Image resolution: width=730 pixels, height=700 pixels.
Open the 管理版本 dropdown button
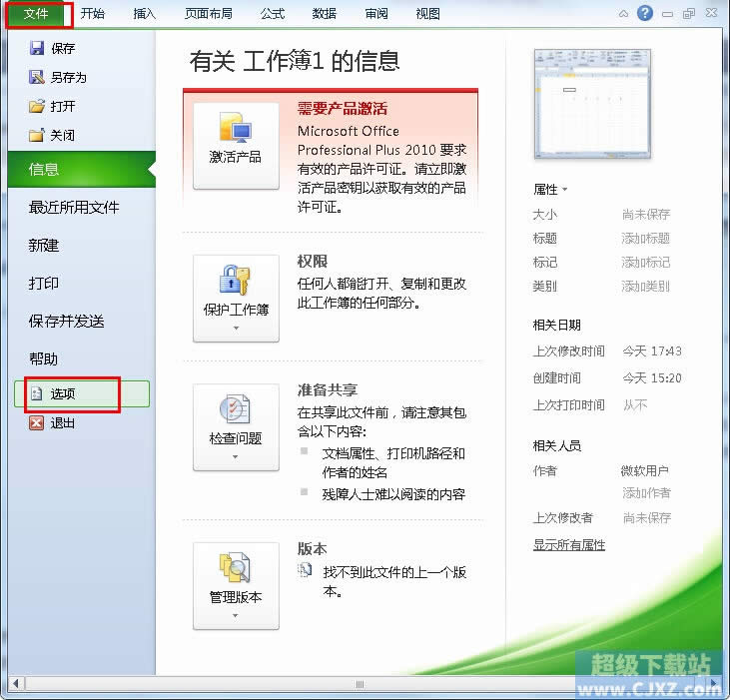(x=236, y=586)
